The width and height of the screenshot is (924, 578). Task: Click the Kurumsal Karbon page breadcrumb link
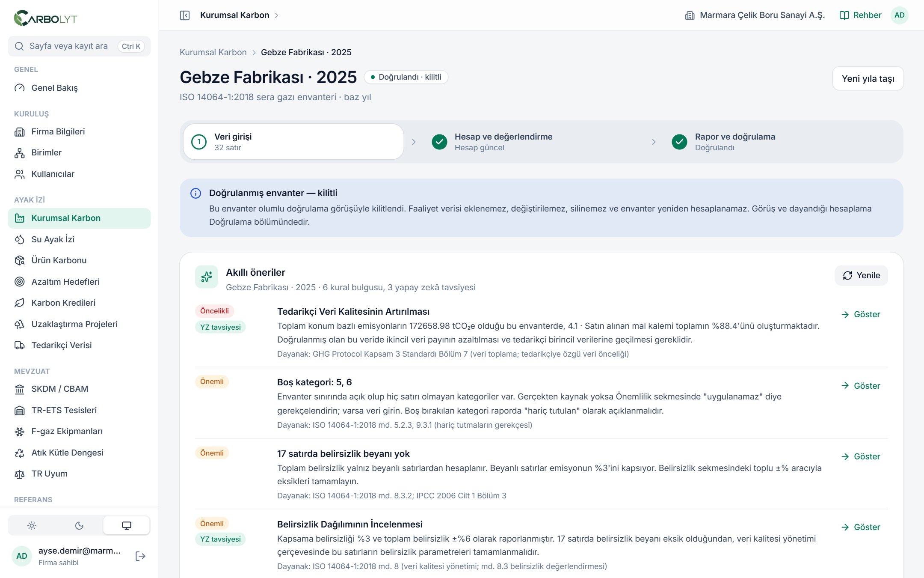pos(213,52)
